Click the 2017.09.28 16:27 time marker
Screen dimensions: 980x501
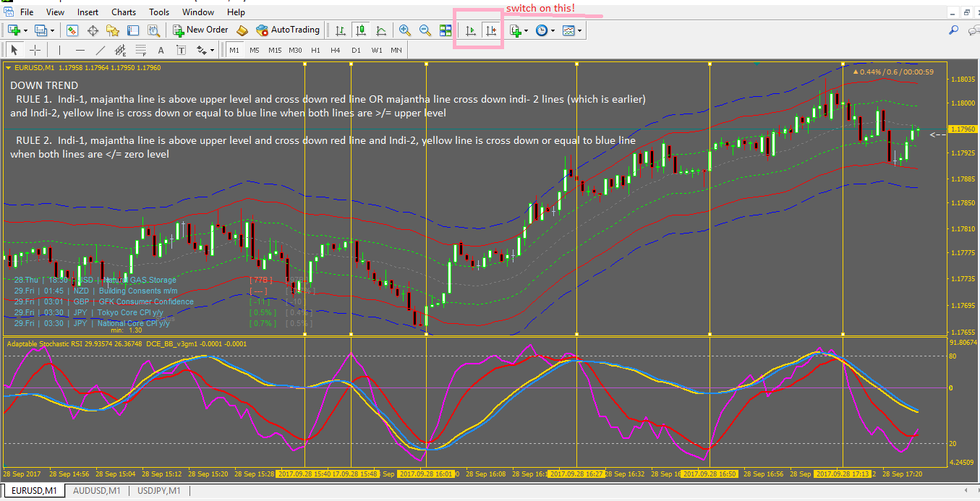coord(576,474)
